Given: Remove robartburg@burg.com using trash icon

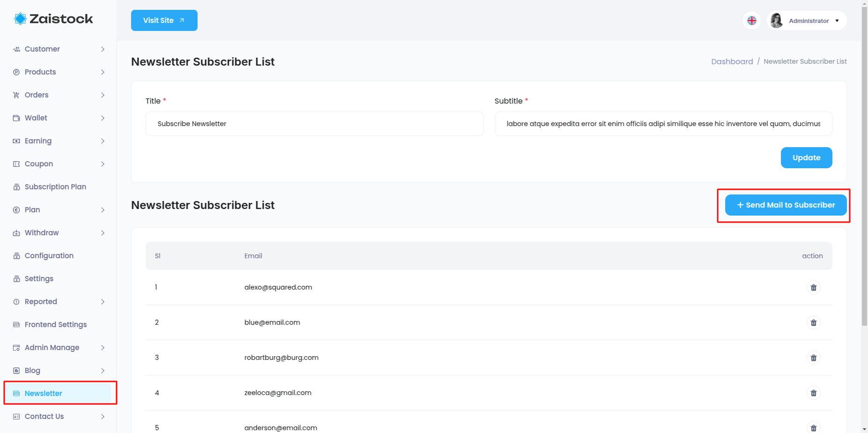Looking at the screenshot, I should tap(813, 358).
